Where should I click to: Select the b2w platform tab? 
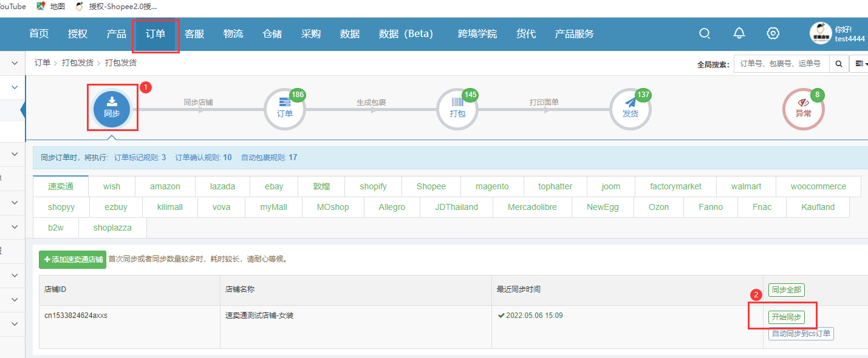(56, 228)
